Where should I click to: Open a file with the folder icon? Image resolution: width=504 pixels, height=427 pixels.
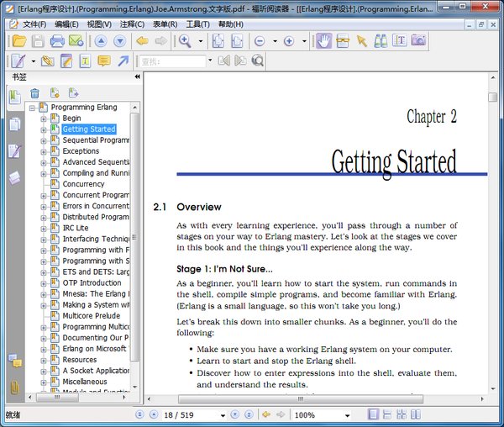pyautogui.click(x=19, y=41)
